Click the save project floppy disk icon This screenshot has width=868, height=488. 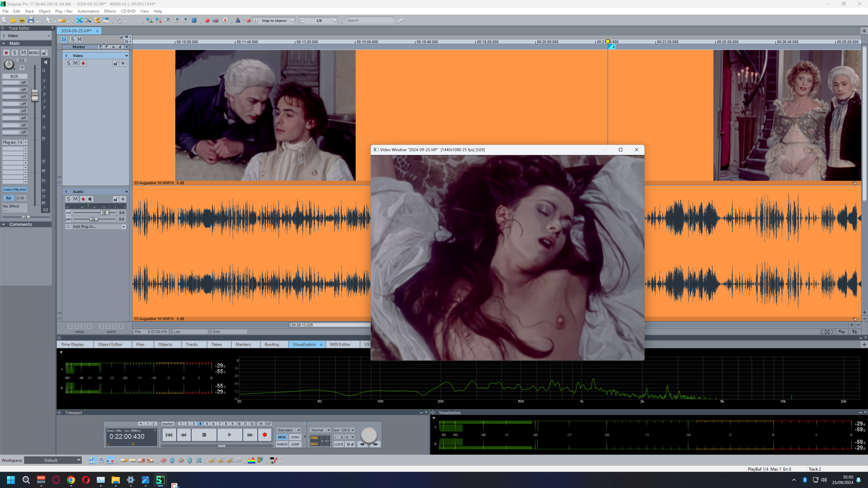click(31, 20)
